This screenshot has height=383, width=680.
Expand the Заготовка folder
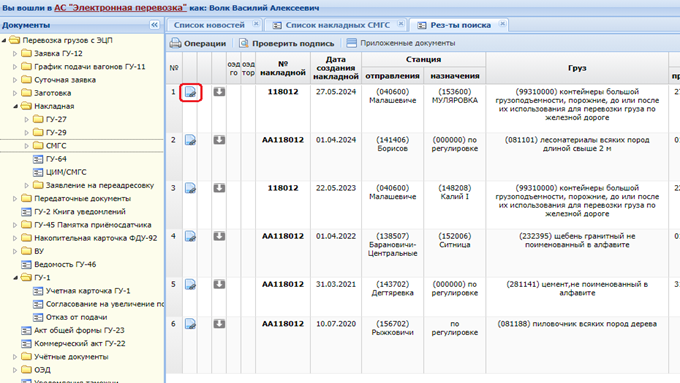(15, 93)
